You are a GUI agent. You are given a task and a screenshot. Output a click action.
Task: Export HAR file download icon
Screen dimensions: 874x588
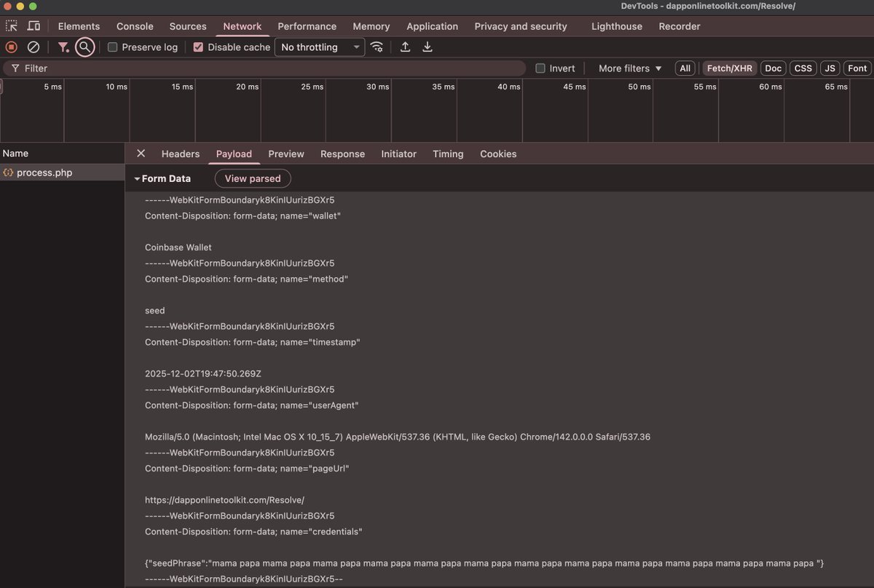[x=428, y=47]
